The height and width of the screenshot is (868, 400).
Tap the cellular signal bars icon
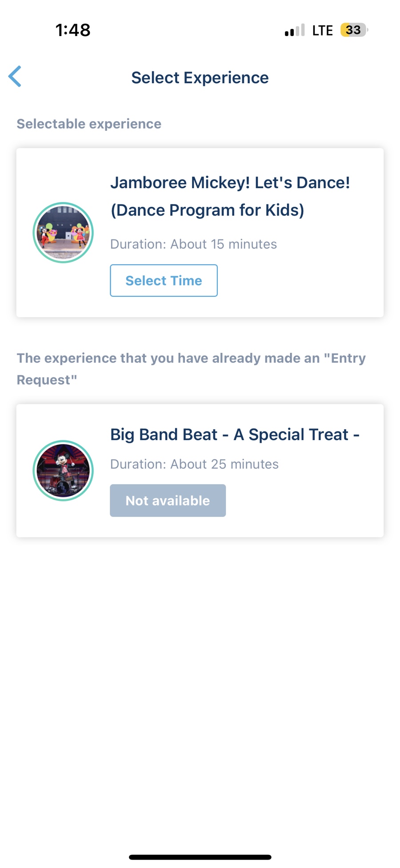coord(294,30)
